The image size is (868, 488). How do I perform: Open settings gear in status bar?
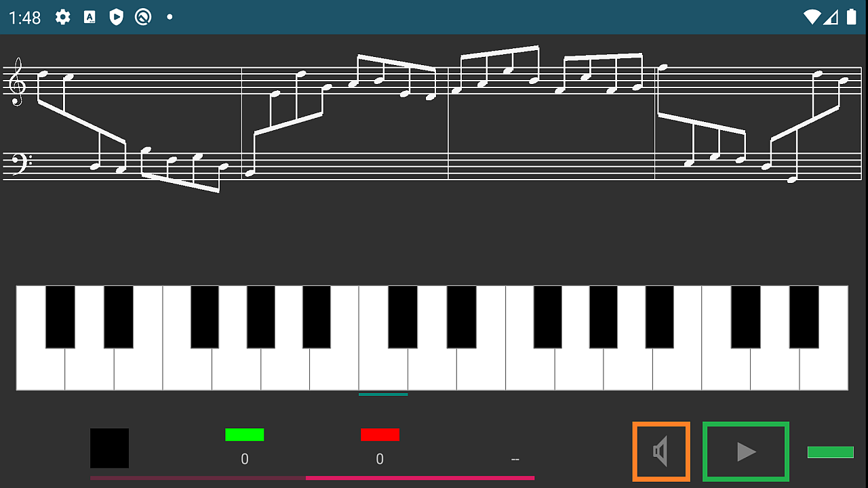pyautogui.click(x=63, y=17)
